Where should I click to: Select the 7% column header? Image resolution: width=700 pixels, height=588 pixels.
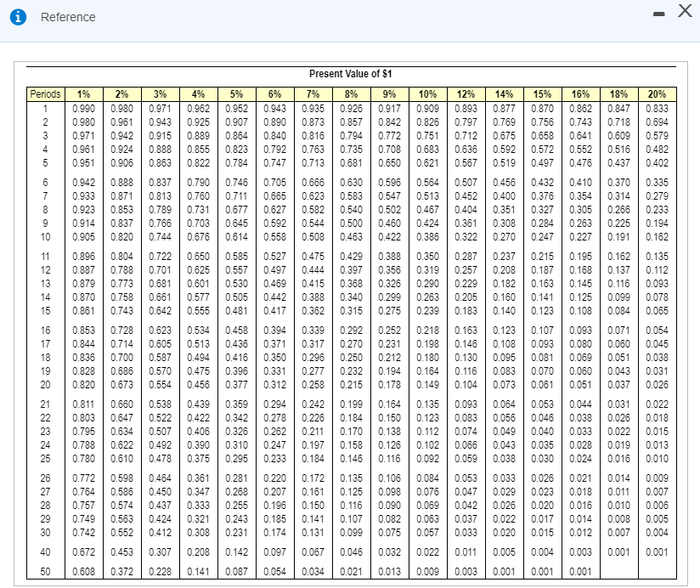coord(313,94)
